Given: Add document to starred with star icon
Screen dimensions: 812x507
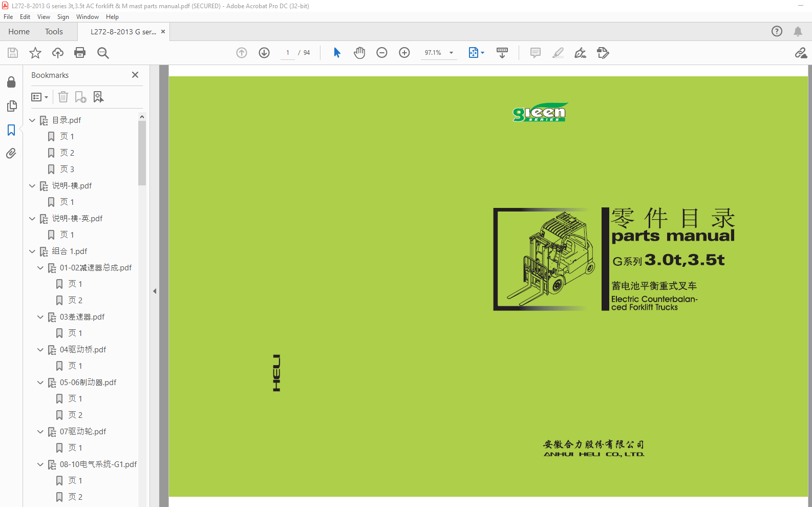Looking at the screenshot, I should 35,53.
